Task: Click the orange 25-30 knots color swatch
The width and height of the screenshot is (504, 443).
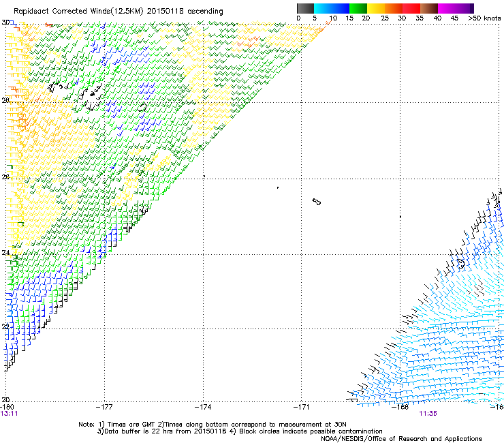Action: [x=394, y=8]
